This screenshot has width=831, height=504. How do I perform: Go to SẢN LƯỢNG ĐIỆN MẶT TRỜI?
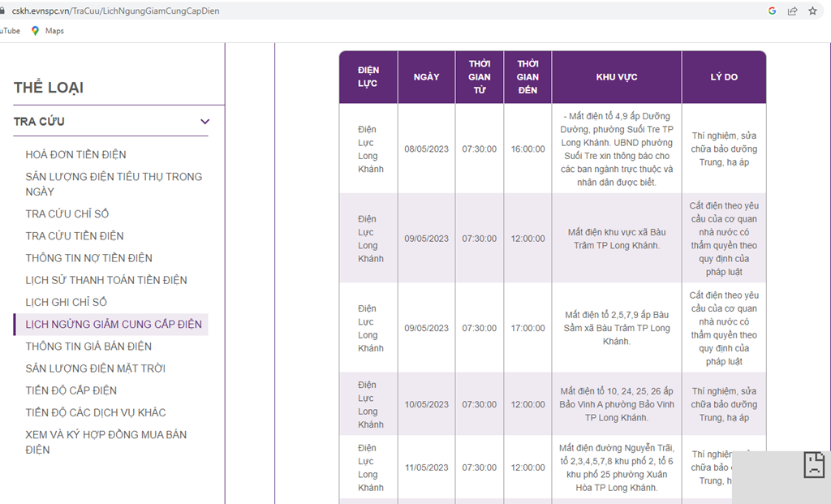click(95, 368)
